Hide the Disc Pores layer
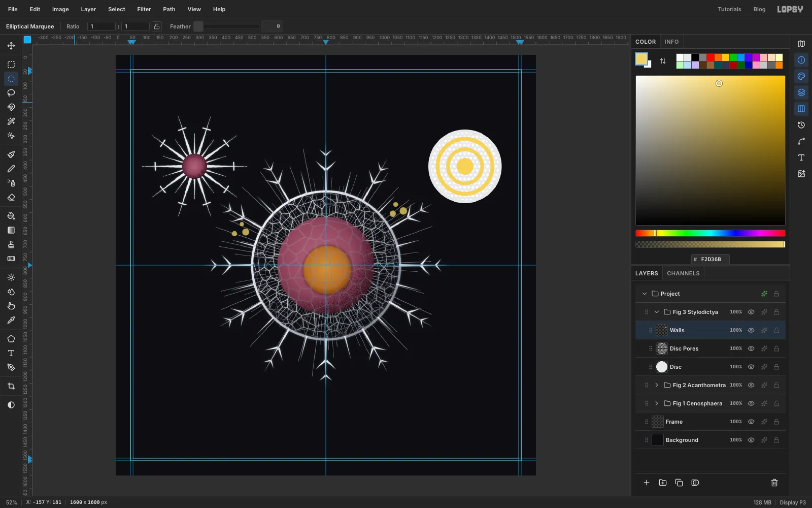The image size is (812, 508). [x=751, y=348]
